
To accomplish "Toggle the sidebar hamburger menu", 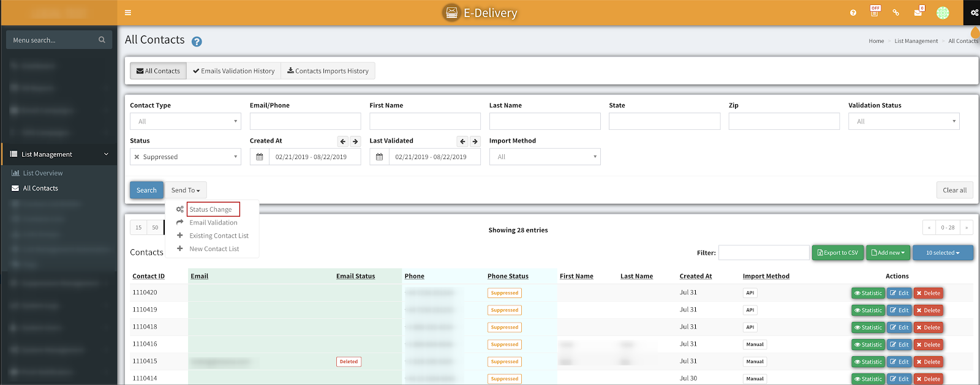I will (128, 12).
